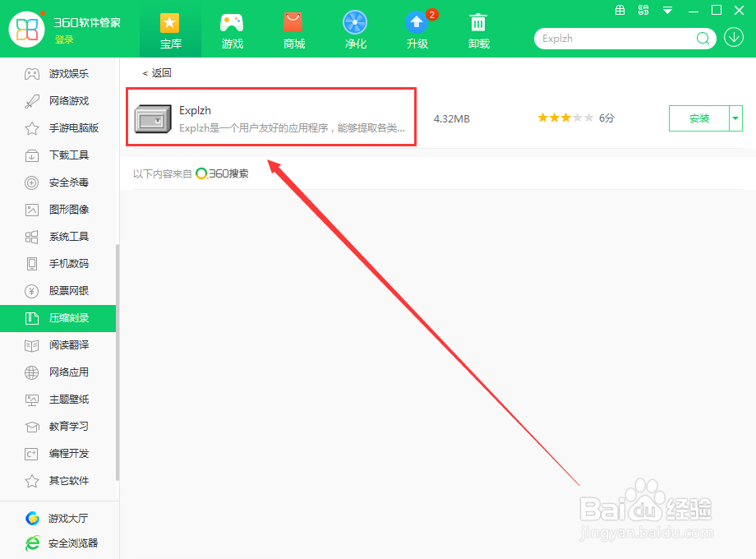The width and height of the screenshot is (756, 559).
Task: Open the 商城 (Mall) section
Action: coord(293,30)
